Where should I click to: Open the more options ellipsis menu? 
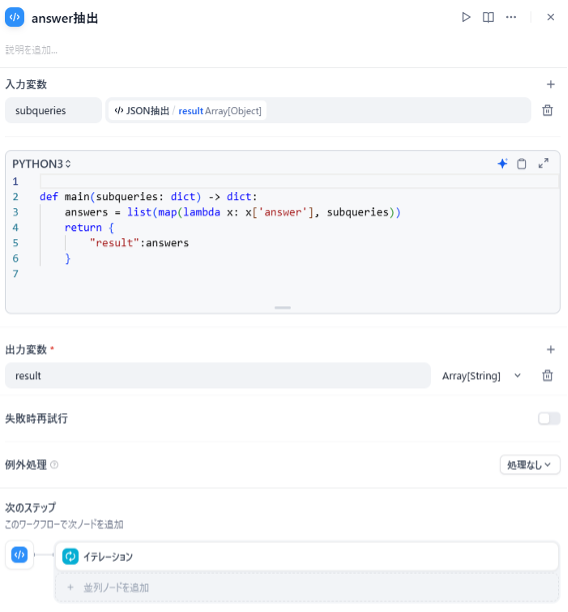click(x=511, y=17)
